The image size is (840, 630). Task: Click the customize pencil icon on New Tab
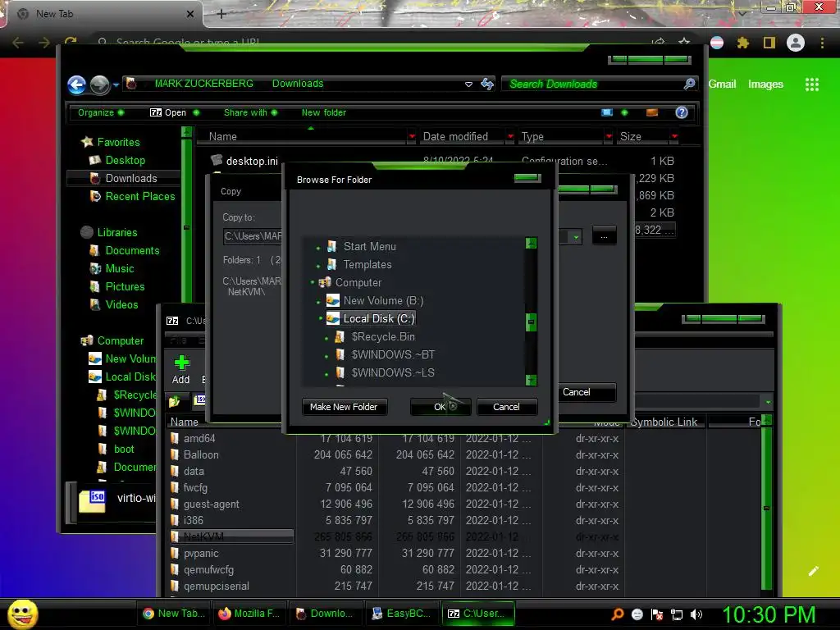(813, 571)
